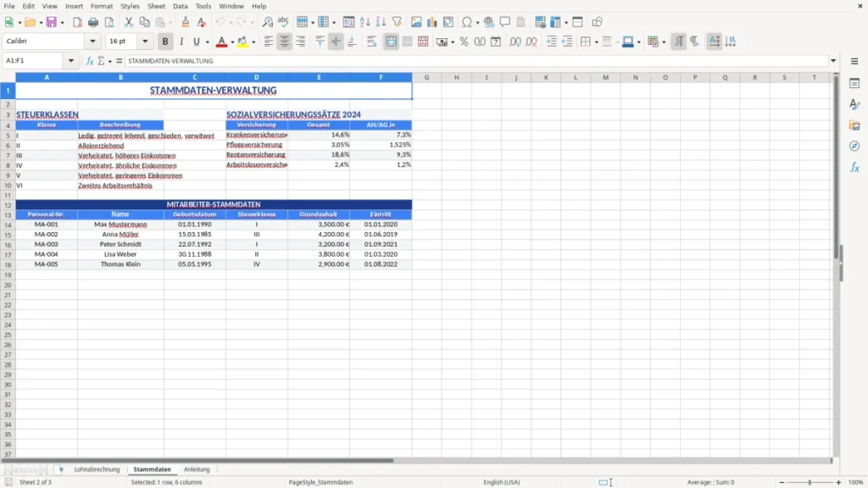The height and width of the screenshot is (488, 868).
Task: Click the Merge and Center Cells icon
Action: coord(391,42)
